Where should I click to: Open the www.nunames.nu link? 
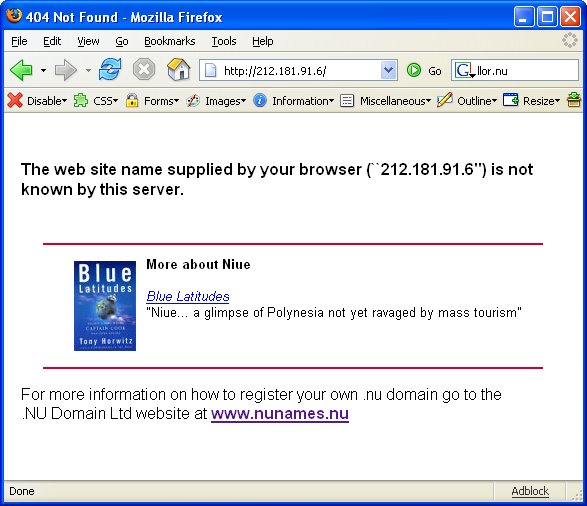pyautogui.click(x=280, y=414)
